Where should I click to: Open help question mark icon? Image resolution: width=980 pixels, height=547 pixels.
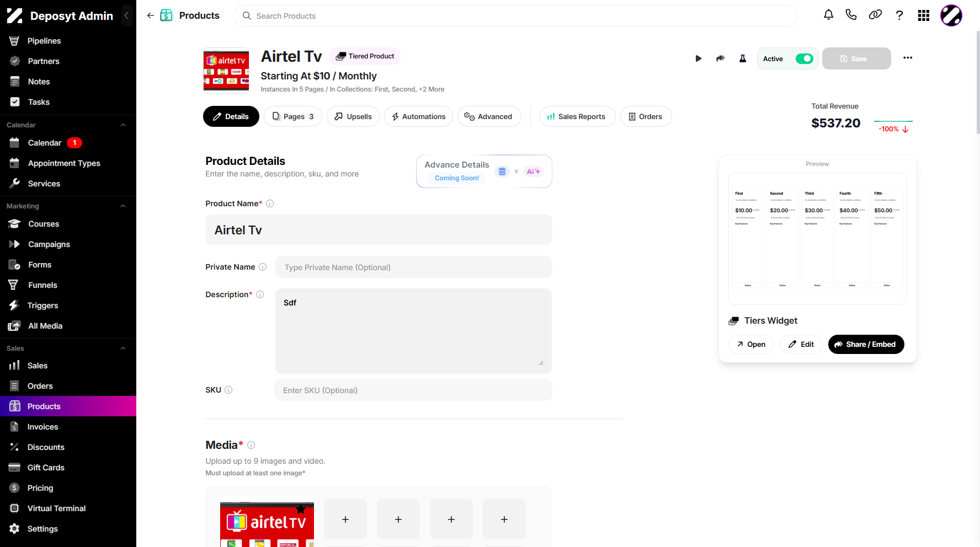point(899,15)
